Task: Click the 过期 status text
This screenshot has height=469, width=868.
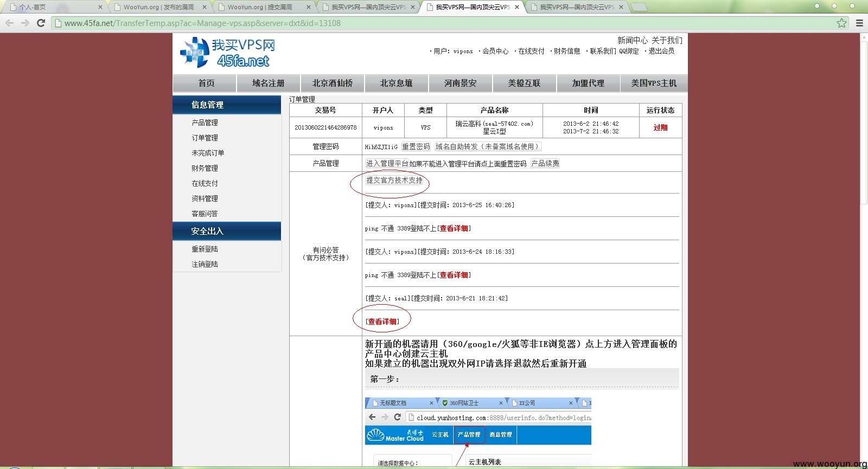Action: (660, 127)
